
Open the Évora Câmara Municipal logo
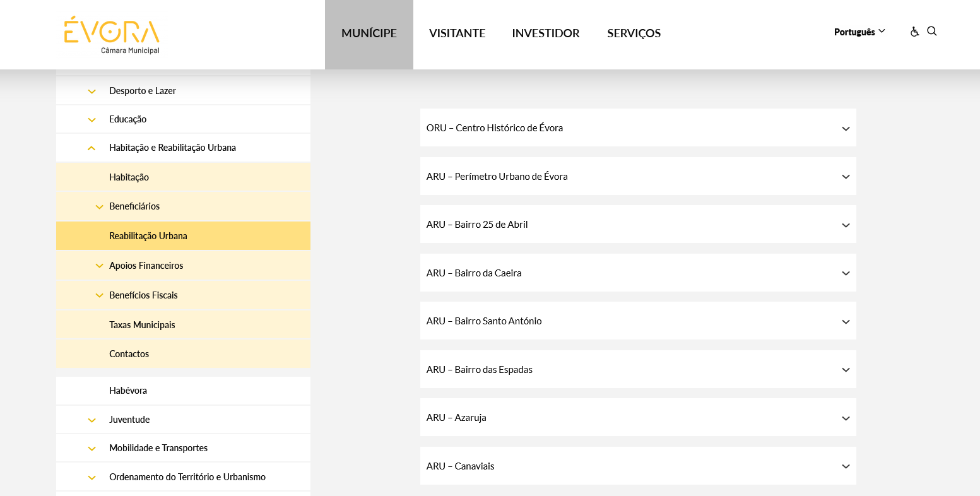click(x=112, y=35)
